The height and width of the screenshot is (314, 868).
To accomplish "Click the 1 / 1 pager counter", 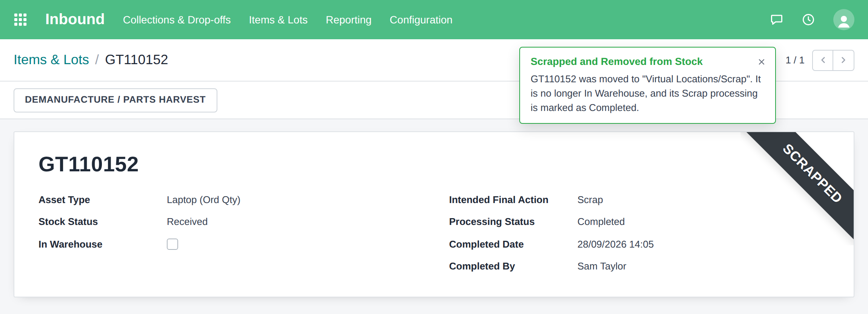I will click(795, 60).
